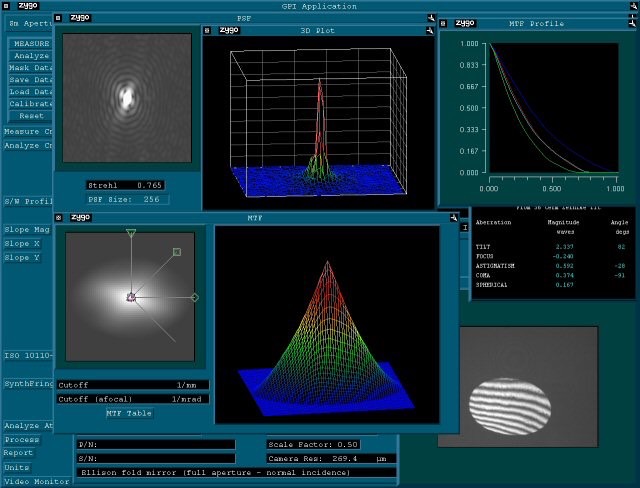Viewport: 640px width, 488px height.
Task: Select the triangle slice marker in MTF map
Action: coord(130,233)
